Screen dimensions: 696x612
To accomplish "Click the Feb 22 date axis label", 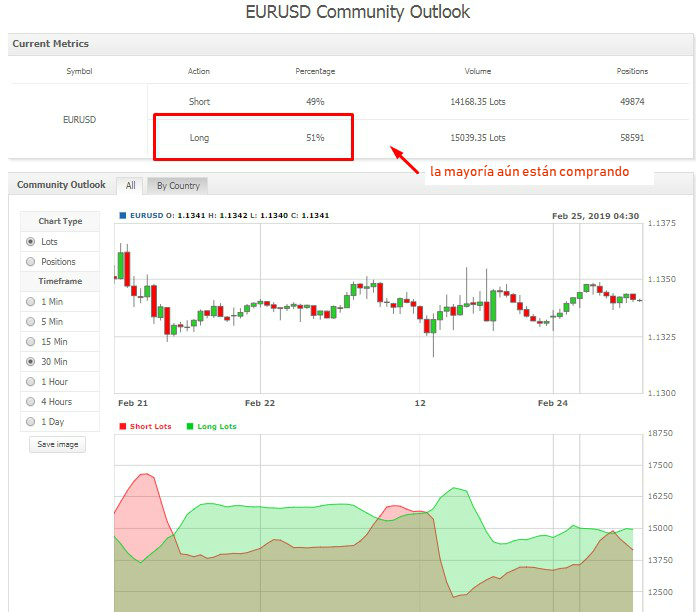I will tap(260, 403).
